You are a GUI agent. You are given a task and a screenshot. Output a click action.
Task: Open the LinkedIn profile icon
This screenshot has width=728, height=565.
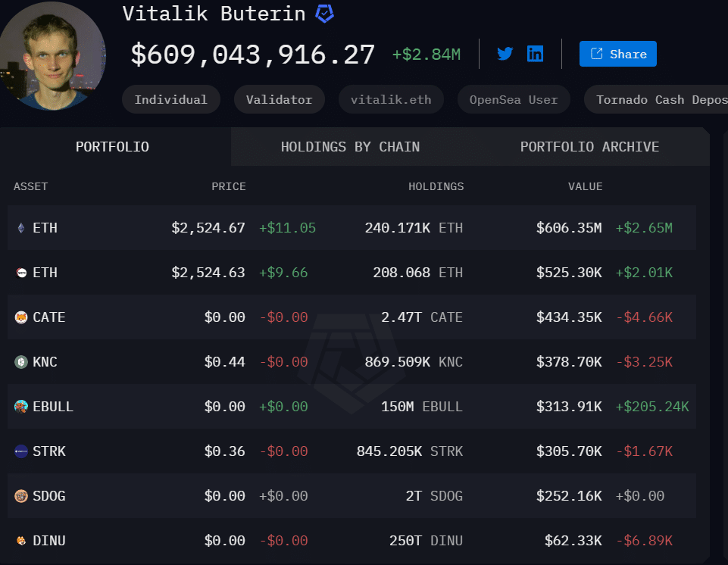click(535, 54)
